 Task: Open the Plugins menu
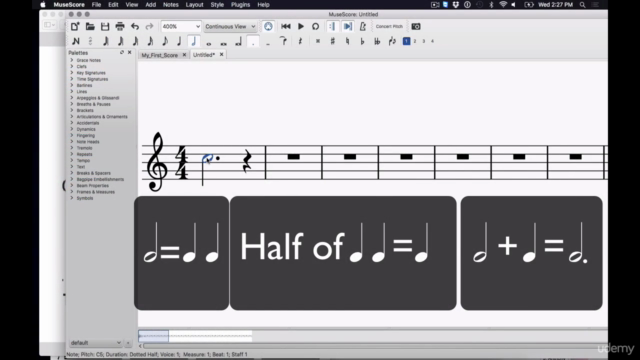[240, 5]
